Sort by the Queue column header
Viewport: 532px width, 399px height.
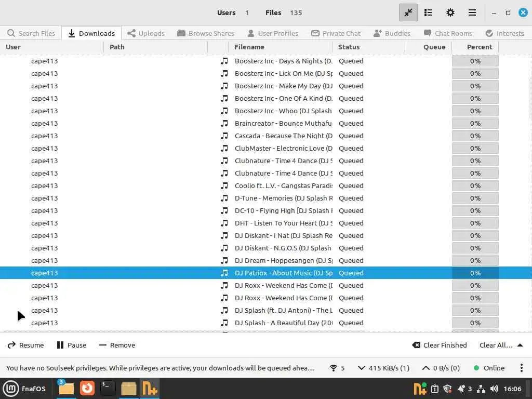pos(428,47)
